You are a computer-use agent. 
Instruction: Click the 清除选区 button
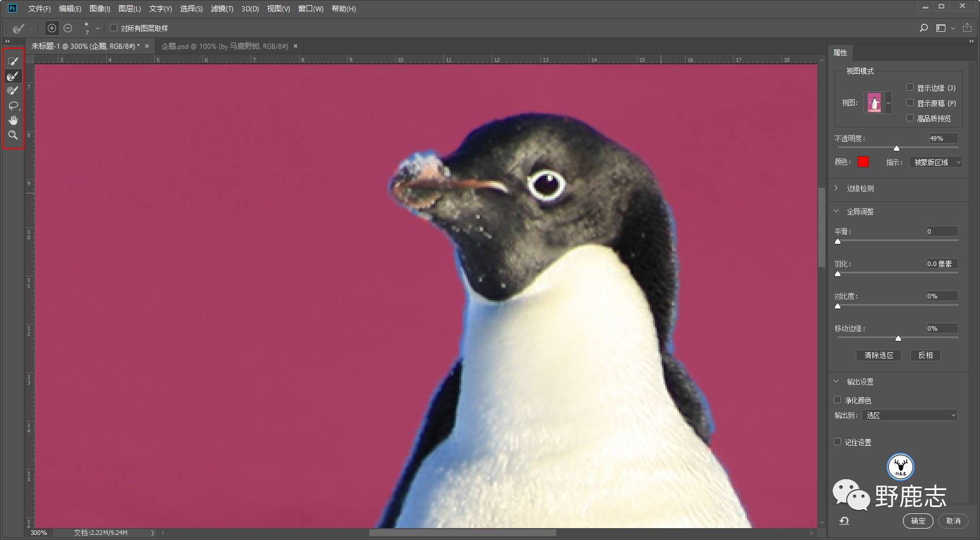click(878, 355)
